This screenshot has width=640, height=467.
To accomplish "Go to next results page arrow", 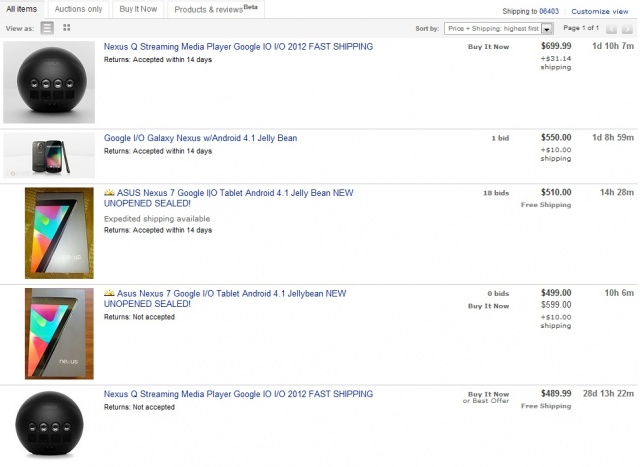I will 628,29.
